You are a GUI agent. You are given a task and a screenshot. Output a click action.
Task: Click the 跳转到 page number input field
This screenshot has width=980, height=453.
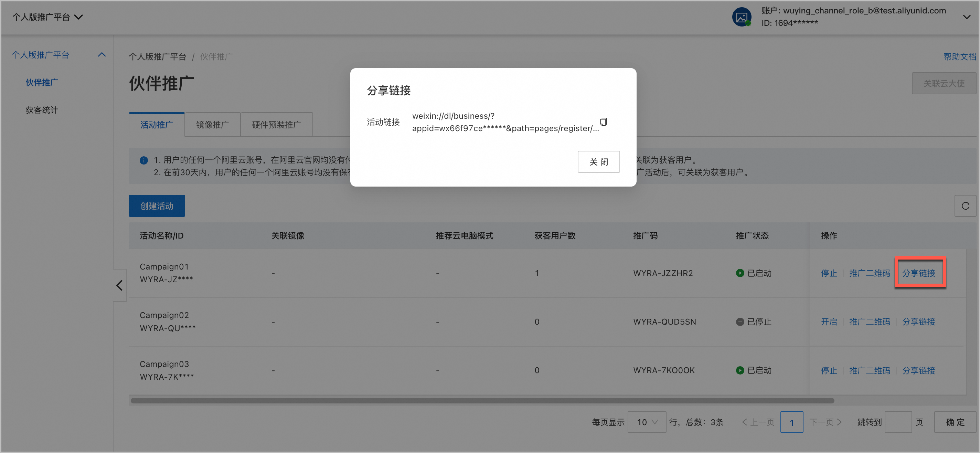pos(898,422)
